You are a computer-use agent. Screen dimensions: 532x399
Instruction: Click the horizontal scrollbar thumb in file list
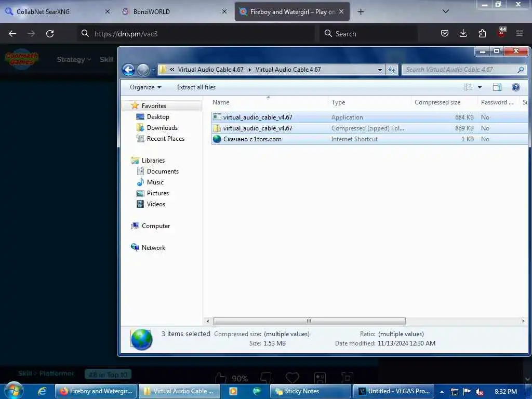click(x=309, y=321)
